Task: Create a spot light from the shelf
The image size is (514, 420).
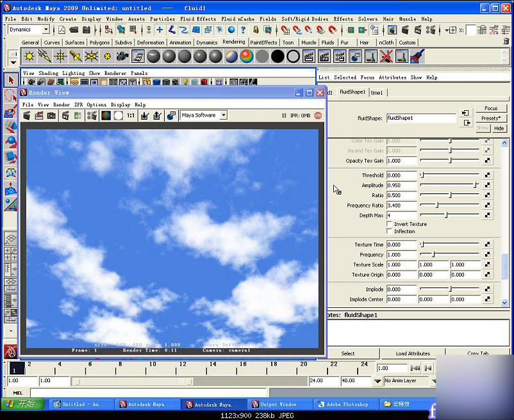Action: pyautogui.click(x=76, y=56)
